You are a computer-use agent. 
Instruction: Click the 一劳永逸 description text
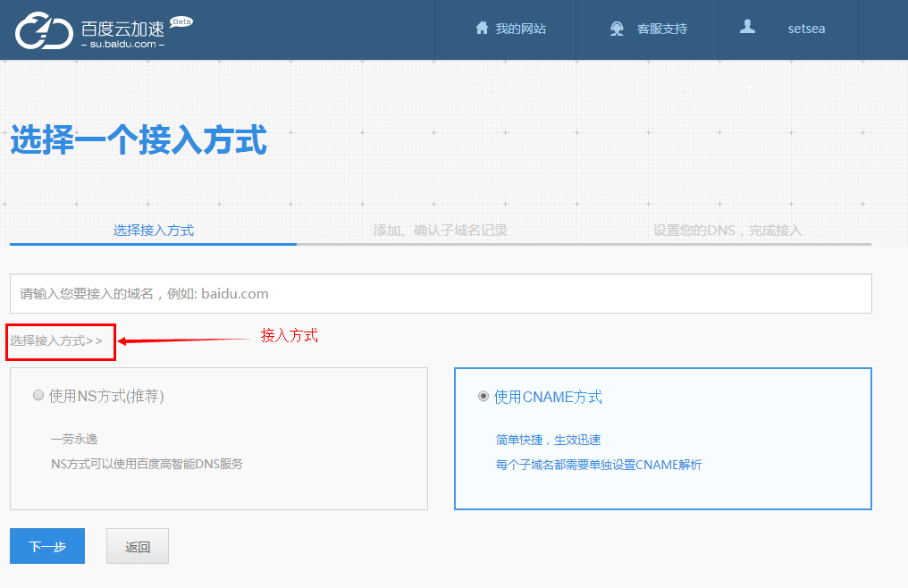pyautogui.click(x=74, y=439)
